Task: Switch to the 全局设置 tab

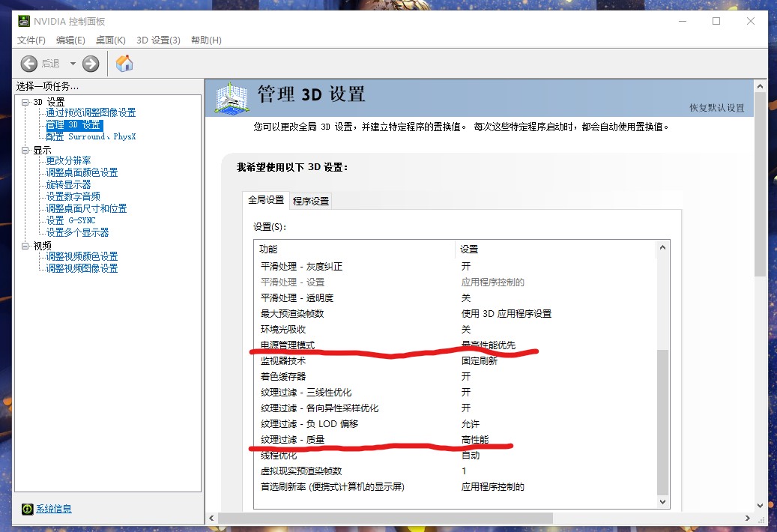Action: tap(266, 199)
